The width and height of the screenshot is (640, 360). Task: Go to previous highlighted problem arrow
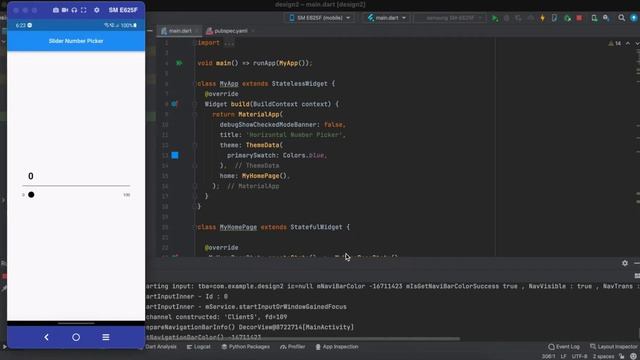(628, 43)
